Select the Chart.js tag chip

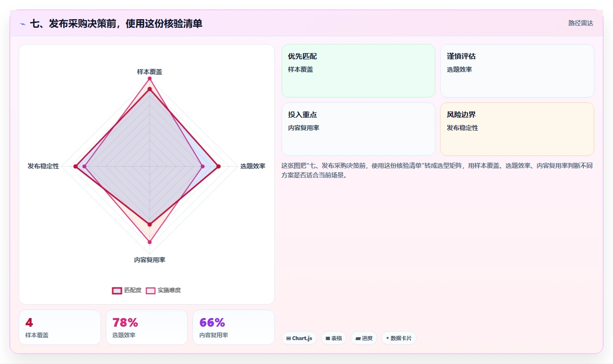coord(299,338)
